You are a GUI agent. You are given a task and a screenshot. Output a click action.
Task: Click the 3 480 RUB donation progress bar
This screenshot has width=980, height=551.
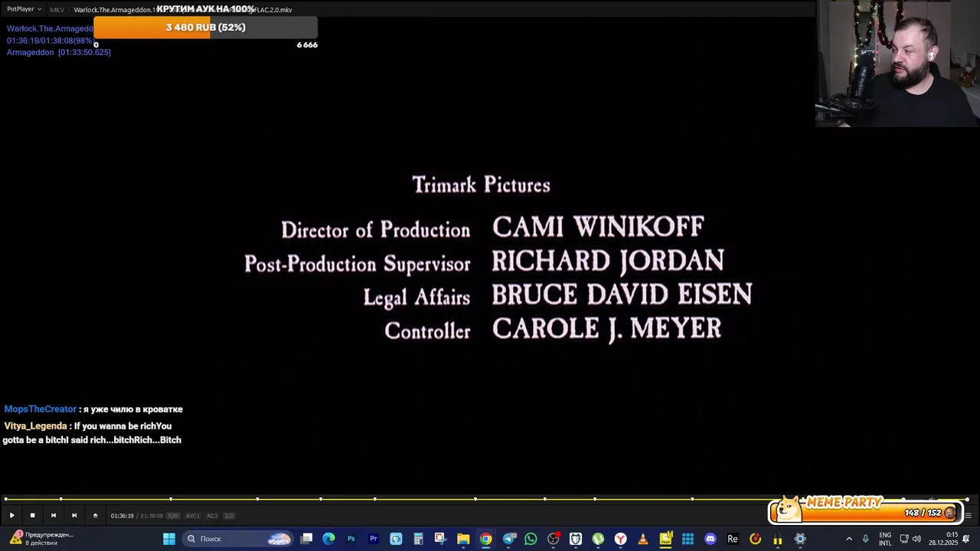[205, 28]
